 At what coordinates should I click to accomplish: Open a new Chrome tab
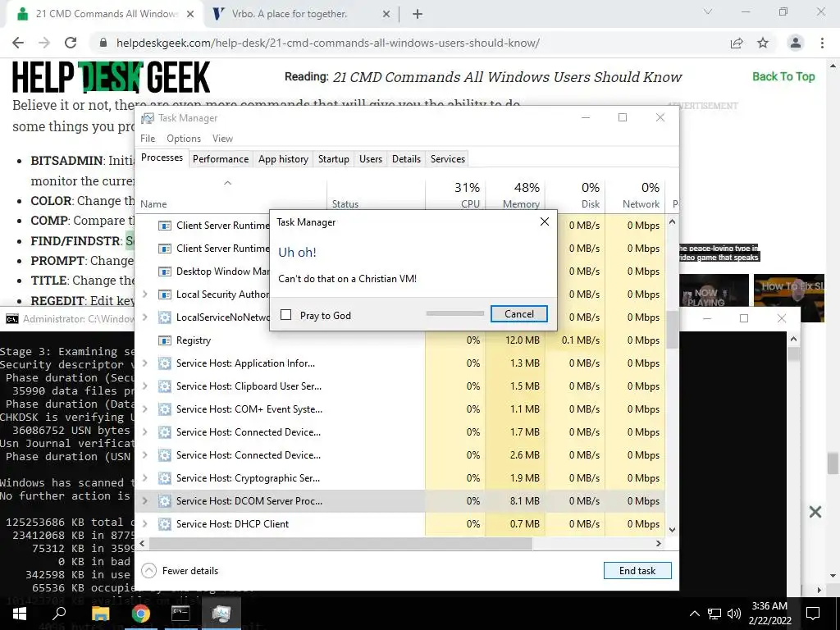(418, 15)
